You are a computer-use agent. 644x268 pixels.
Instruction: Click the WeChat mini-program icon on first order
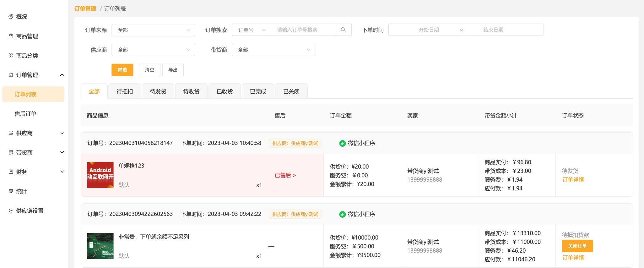pos(342,143)
